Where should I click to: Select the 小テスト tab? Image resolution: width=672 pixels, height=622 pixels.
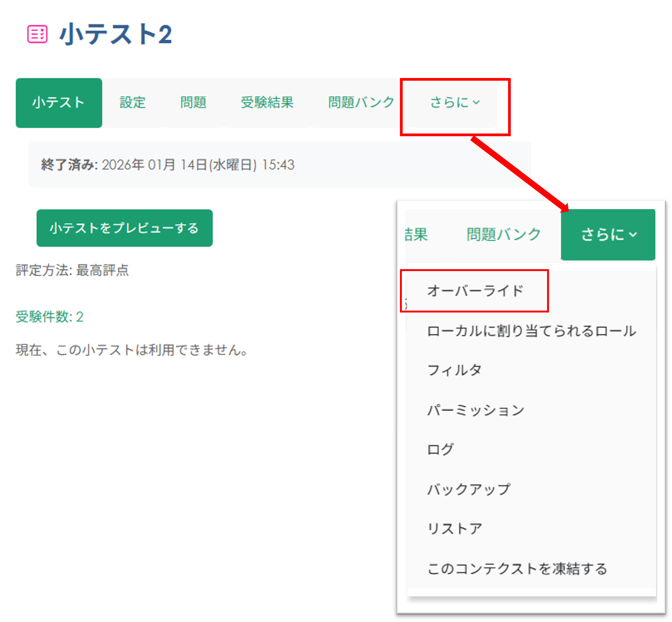click(x=59, y=103)
